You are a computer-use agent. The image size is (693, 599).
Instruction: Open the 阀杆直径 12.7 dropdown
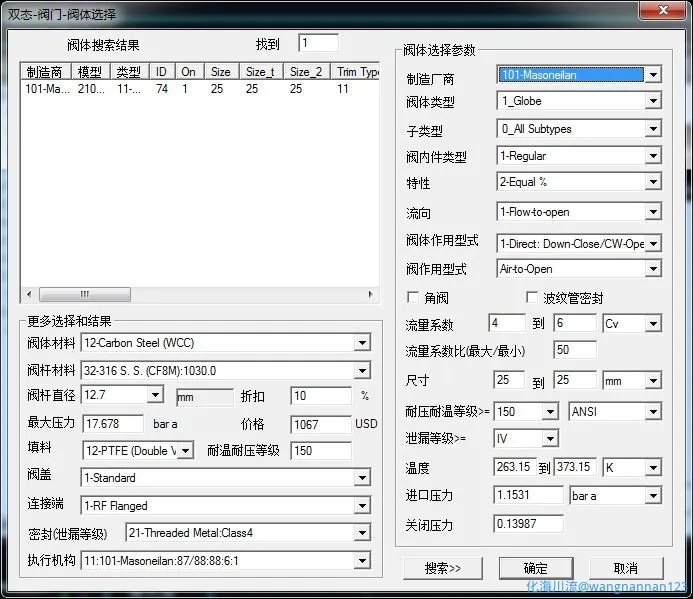tap(155, 394)
